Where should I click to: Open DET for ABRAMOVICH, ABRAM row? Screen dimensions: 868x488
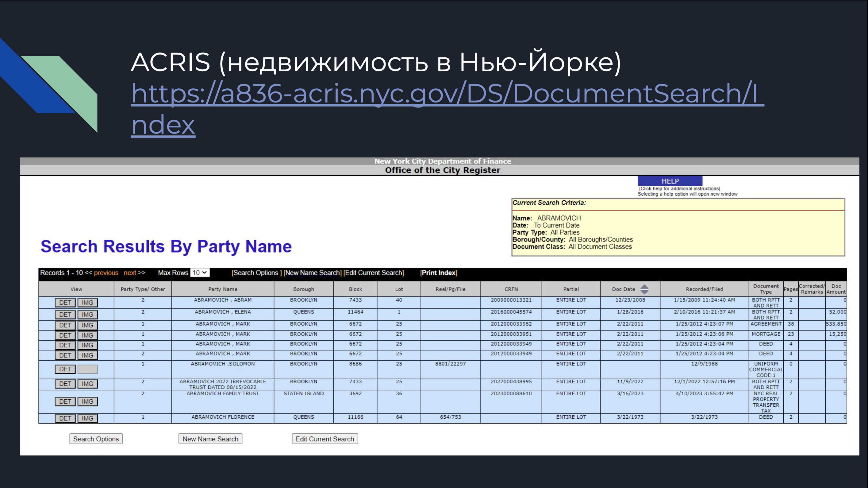coord(65,303)
